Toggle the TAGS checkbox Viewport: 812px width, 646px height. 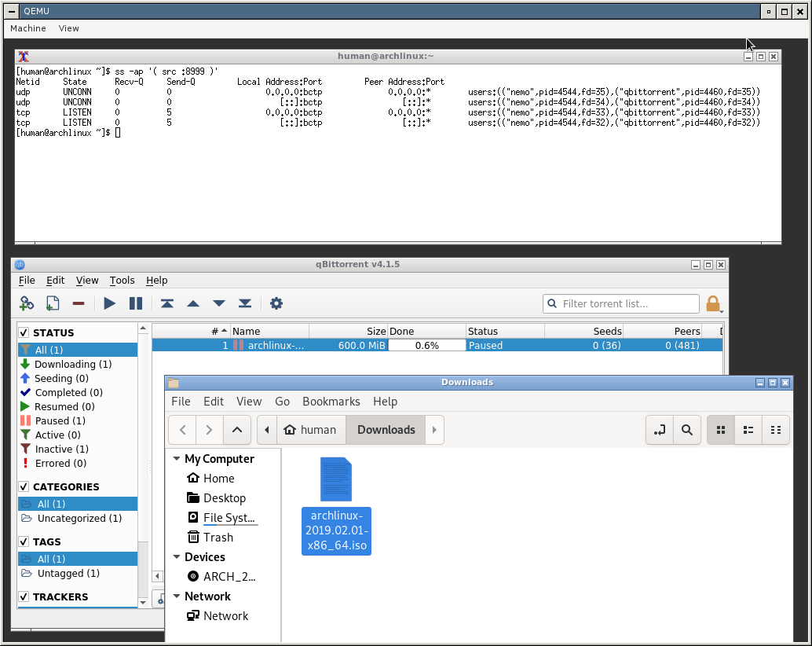click(23, 541)
